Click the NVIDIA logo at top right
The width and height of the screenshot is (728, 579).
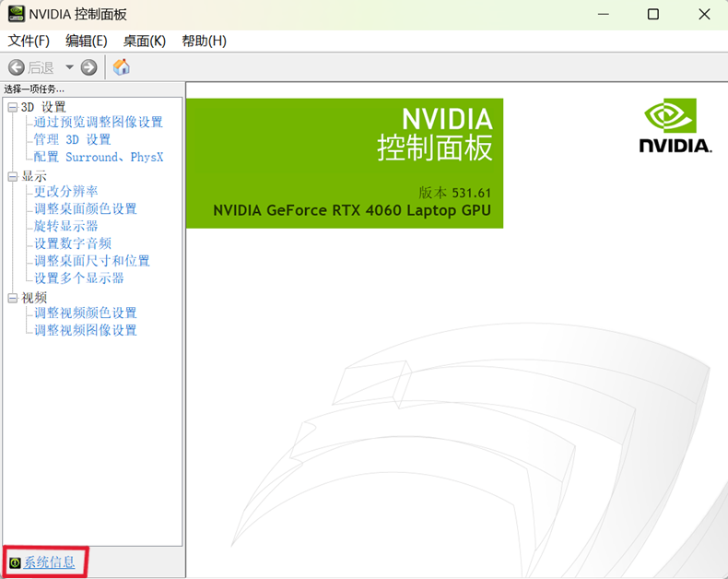pos(675,125)
